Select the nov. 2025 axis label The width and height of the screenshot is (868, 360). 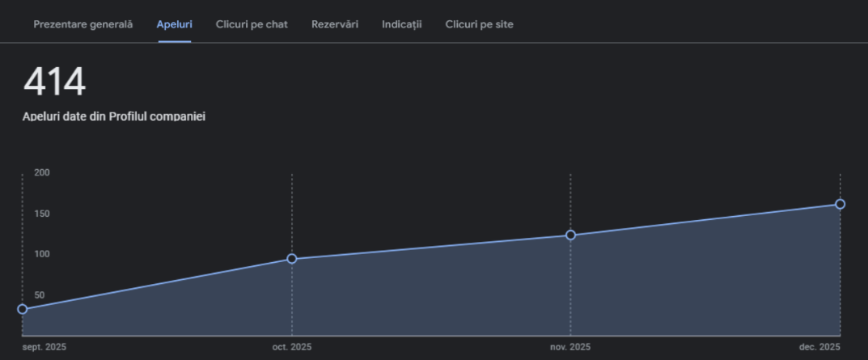pos(570,347)
